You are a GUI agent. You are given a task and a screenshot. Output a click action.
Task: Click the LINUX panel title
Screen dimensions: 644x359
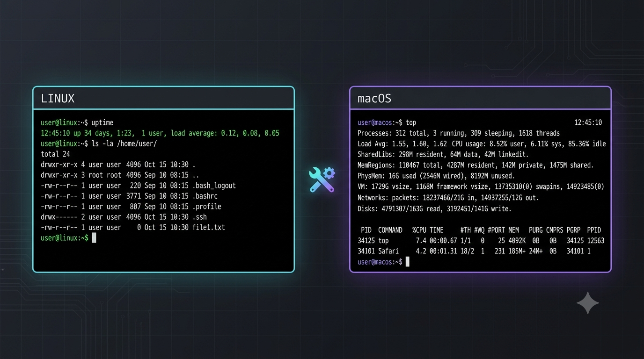tap(58, 99)
